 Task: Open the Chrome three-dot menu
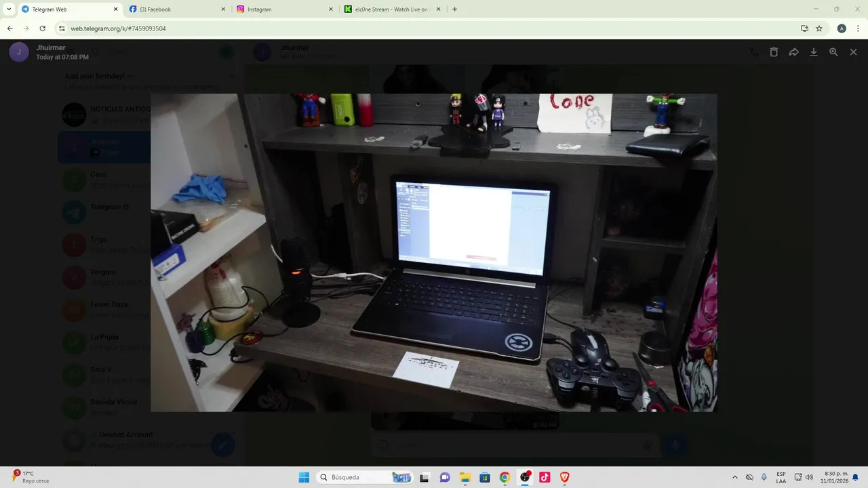(857, 28)
